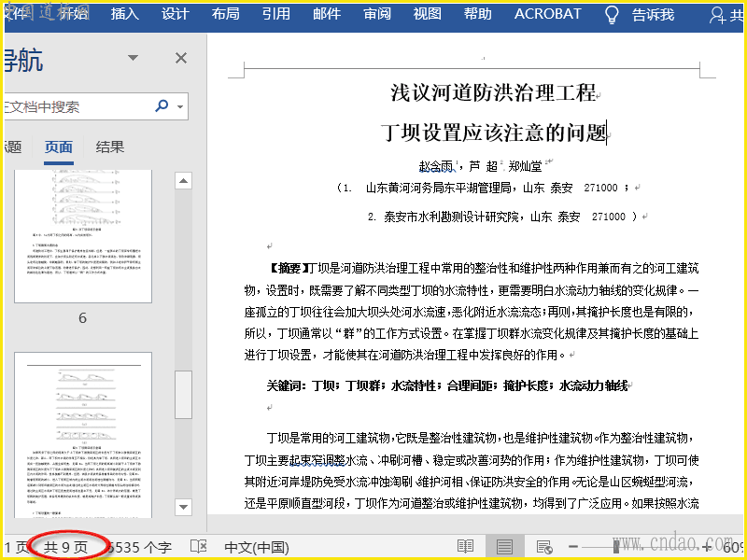Screen dimensions: 747x560
Task: Switch to Web Layout view icon
Action: click(543, 546)
